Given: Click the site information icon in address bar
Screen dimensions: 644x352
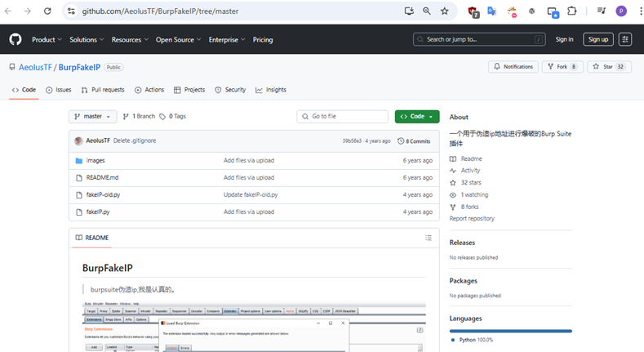Looking at the screenshot, I should 71,11.
